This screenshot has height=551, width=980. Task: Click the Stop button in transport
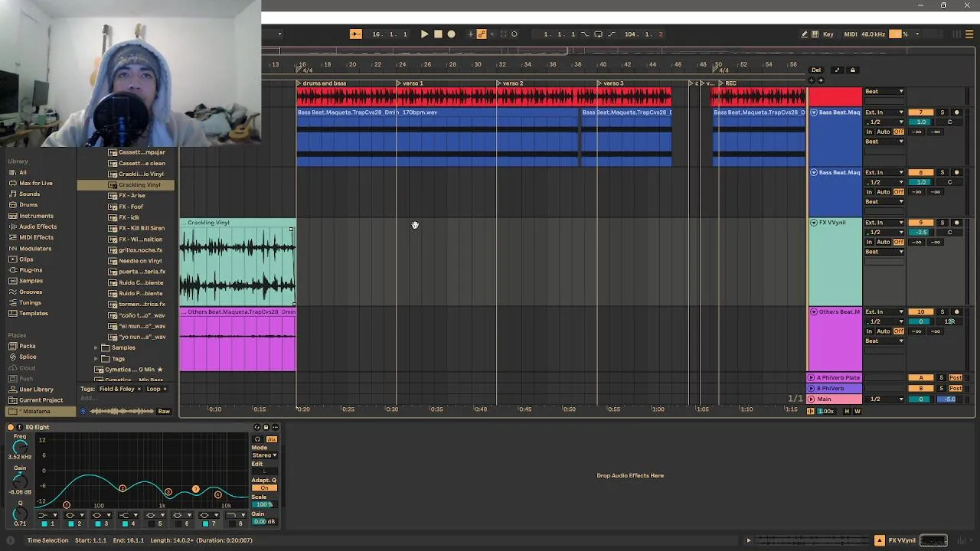point(438,34)
